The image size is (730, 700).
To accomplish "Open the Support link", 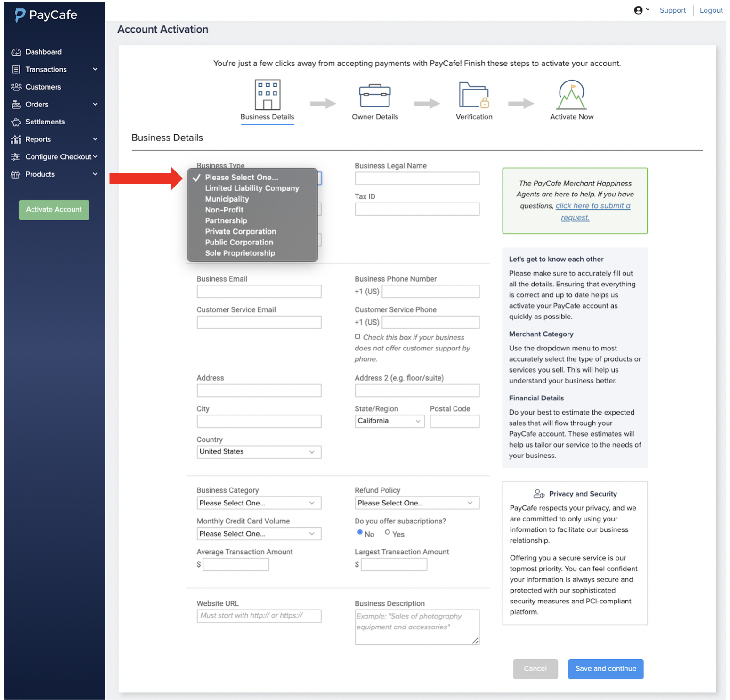I will coord(673,10).
